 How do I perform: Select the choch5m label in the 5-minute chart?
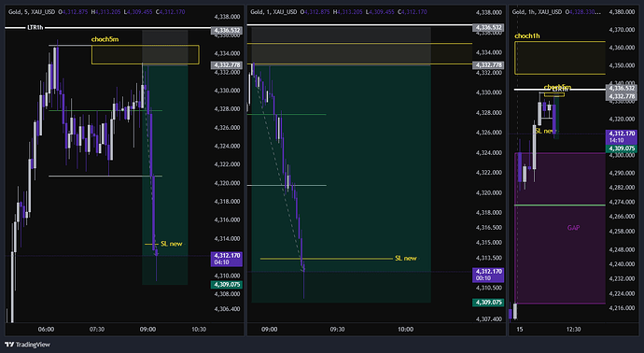105,39
